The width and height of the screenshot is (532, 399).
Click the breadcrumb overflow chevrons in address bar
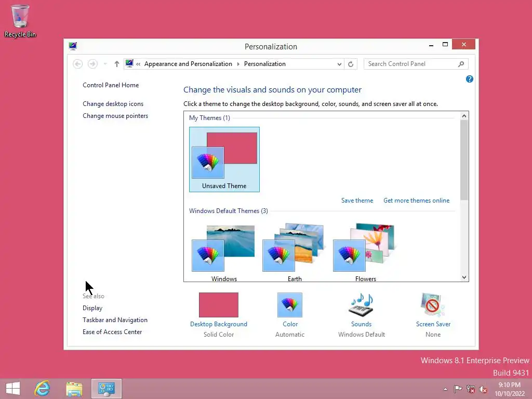coord(138,64)
